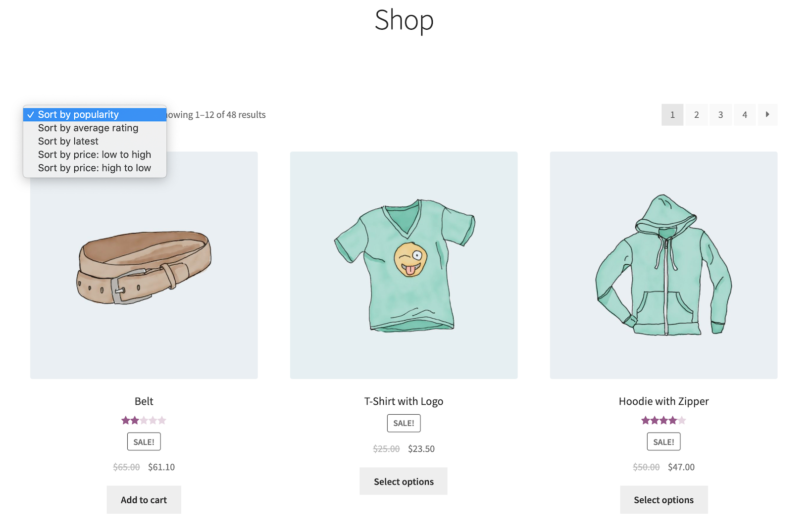812x532 pixels.
Task: Sort by price: high to low
Action: pyautogui.click(x=95, y=168)
